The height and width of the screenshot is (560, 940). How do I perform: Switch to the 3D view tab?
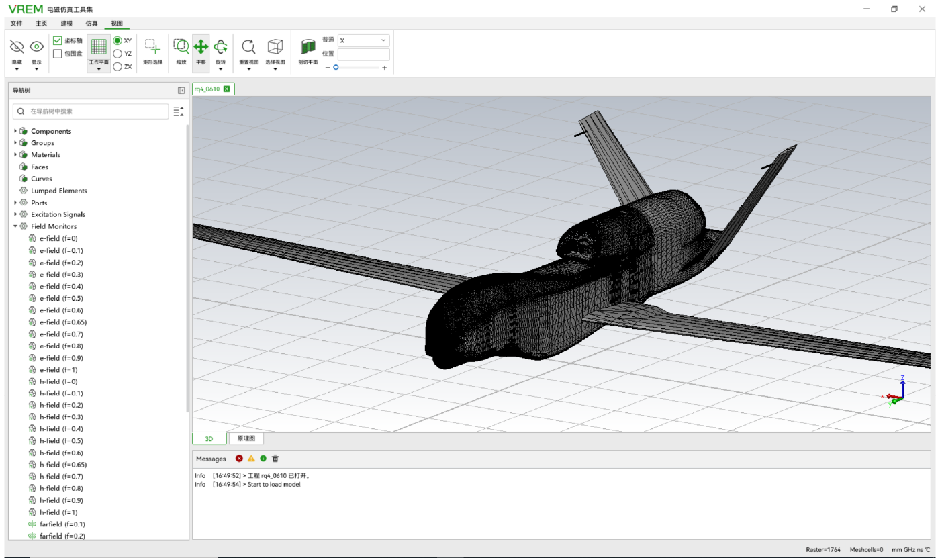pyautogui.click(x=209, y=439)
